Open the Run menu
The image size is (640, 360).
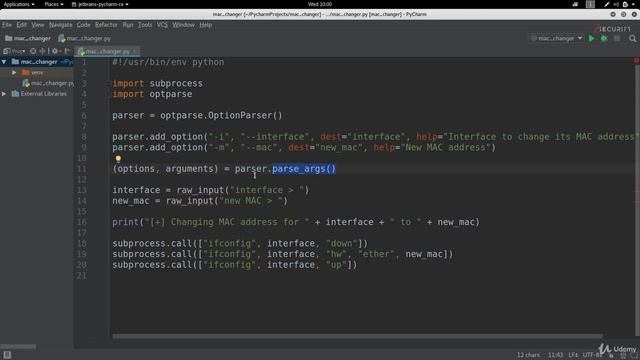tap(128, 25)
